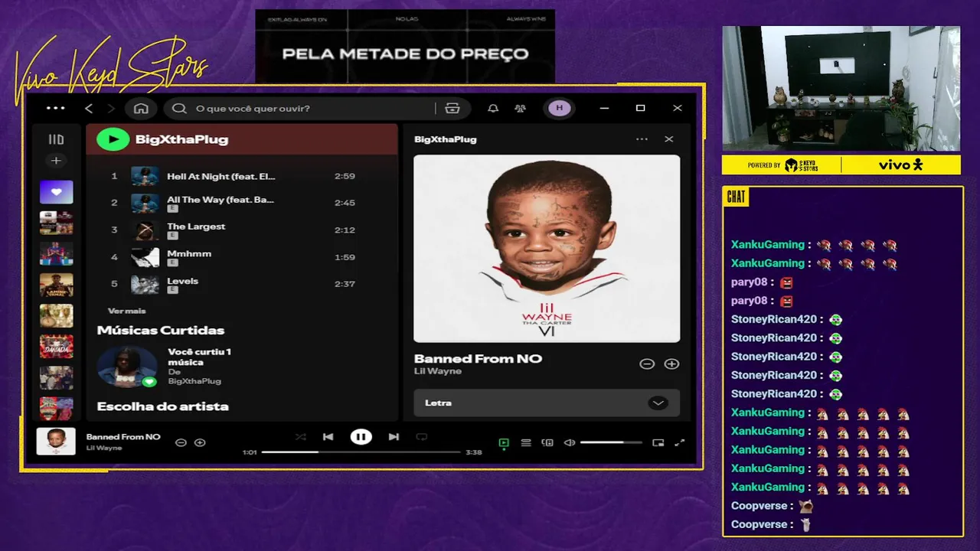The image size is (980, 551).
Task: Click the magnifier search icon
Action: pos(179,108)
